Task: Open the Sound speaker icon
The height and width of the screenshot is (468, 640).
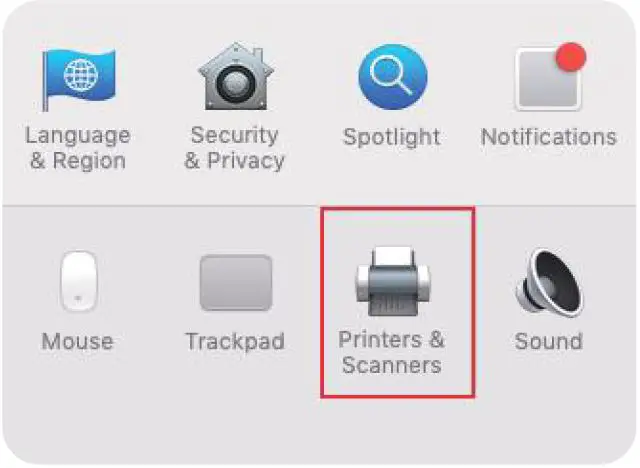Action: point(550,282)
